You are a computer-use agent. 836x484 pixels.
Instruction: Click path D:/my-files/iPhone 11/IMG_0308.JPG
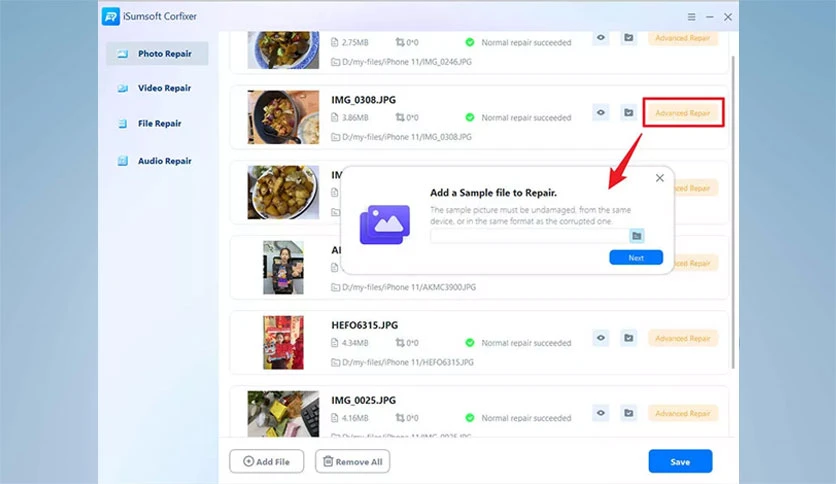click(407, 137)
